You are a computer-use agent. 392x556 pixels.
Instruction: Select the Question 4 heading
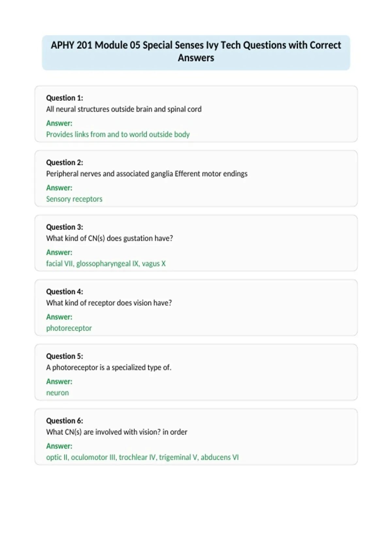65,291
